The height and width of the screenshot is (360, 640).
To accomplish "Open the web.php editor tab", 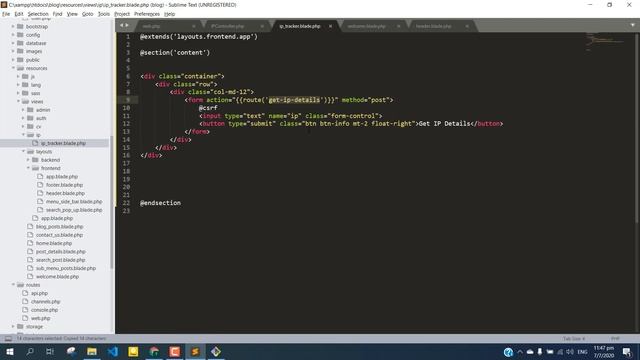I will [151, 26].
